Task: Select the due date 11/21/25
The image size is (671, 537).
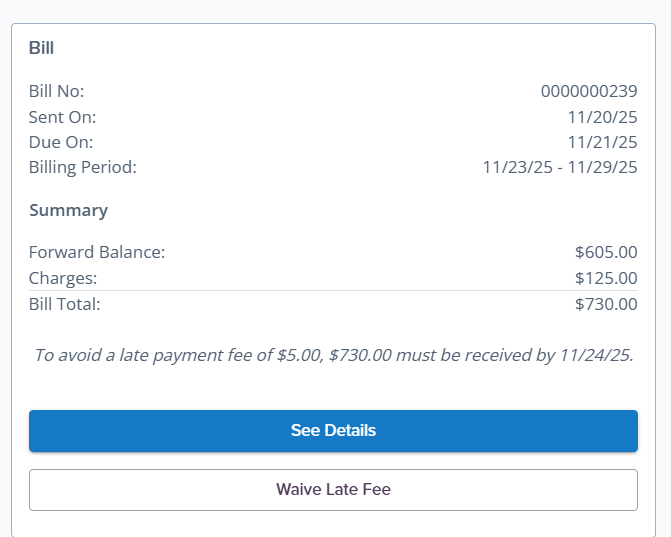Action: (x=602, y=142)
